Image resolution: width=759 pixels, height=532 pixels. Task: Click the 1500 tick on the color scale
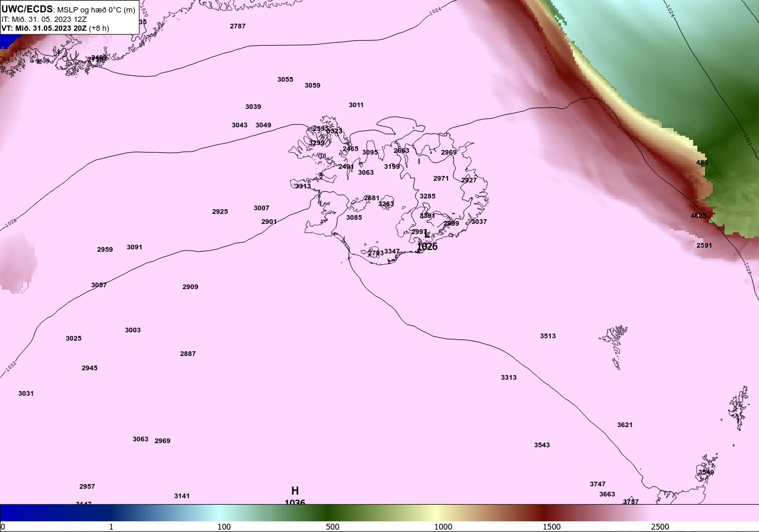pyautogui.click(x=551, y=527)
